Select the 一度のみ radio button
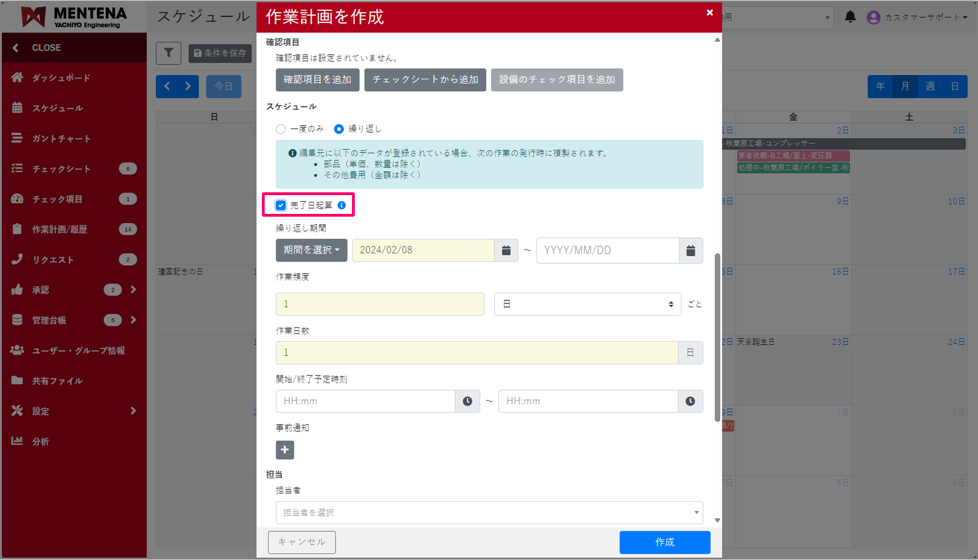 click(281, 129)
